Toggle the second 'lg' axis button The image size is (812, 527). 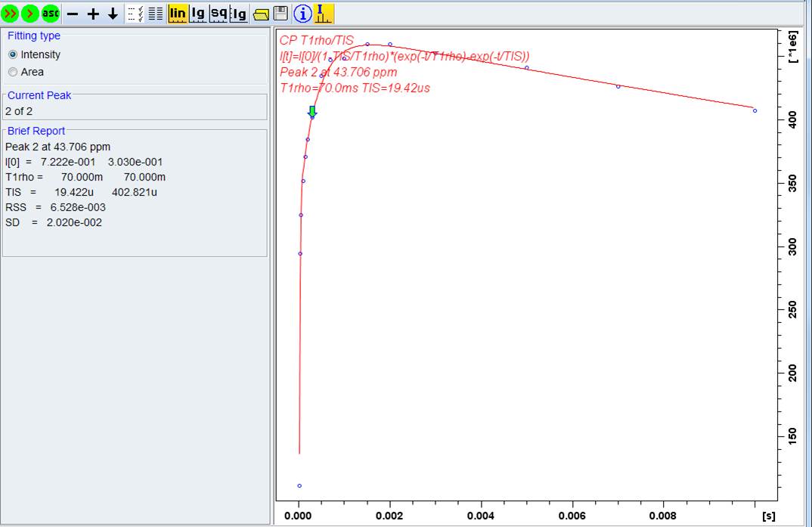tap(239, 14)
